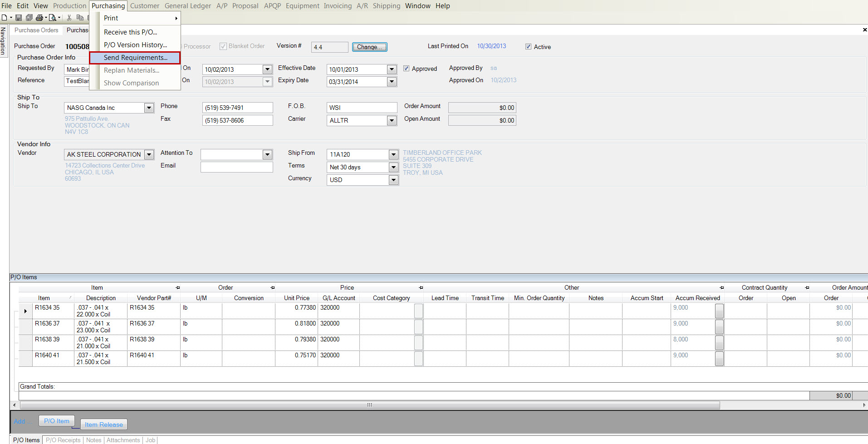This screenshot has height=444, width=868.
Task: Toggle the Blanket Order checkbox
Action: coord(223,46)
